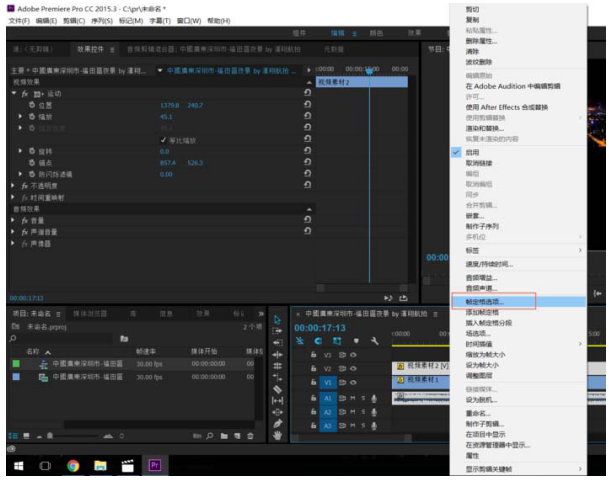Open timeline display settings wrench
This screenshot has height=482, width=609.
point(373,342)
